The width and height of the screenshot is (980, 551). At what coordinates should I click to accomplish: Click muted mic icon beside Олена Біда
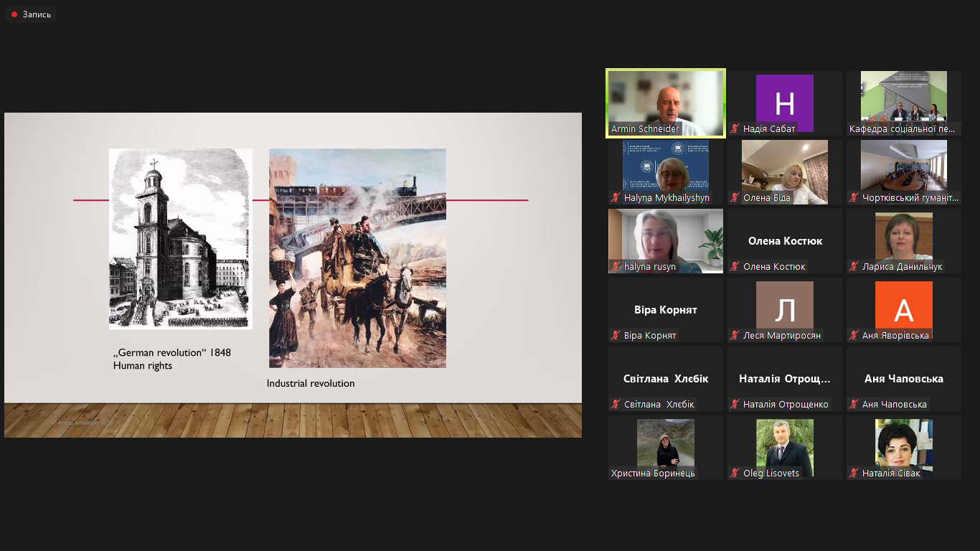click(735, 198)
